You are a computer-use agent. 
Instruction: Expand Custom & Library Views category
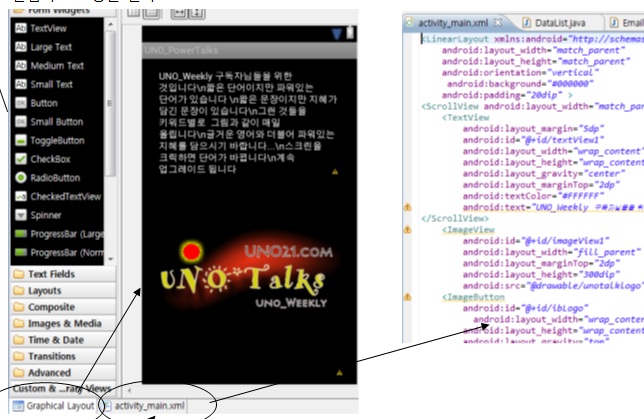62,388
